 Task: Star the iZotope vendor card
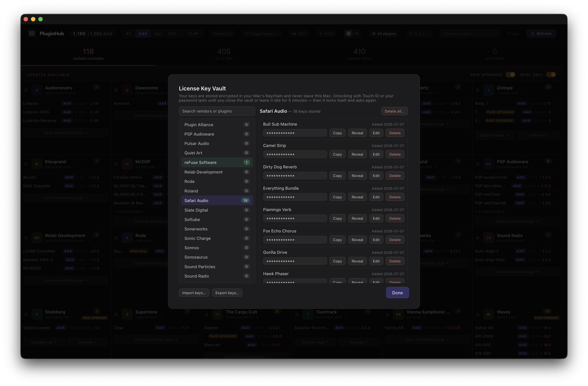click(x=478, y=90)
